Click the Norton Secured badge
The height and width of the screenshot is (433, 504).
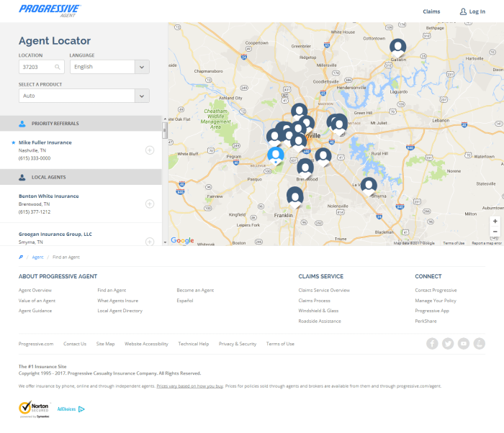pyautogui.click(x=35, y=409)
